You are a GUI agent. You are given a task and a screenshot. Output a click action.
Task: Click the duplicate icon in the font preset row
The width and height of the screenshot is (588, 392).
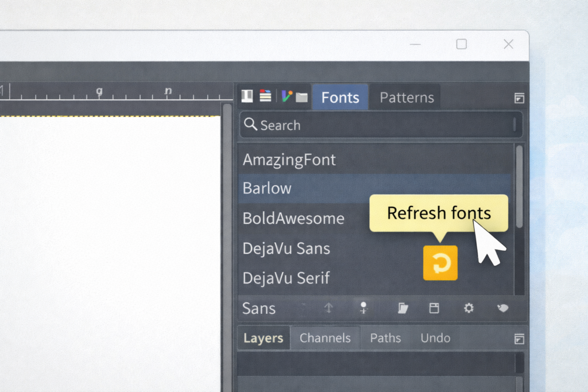coord(402,308)
